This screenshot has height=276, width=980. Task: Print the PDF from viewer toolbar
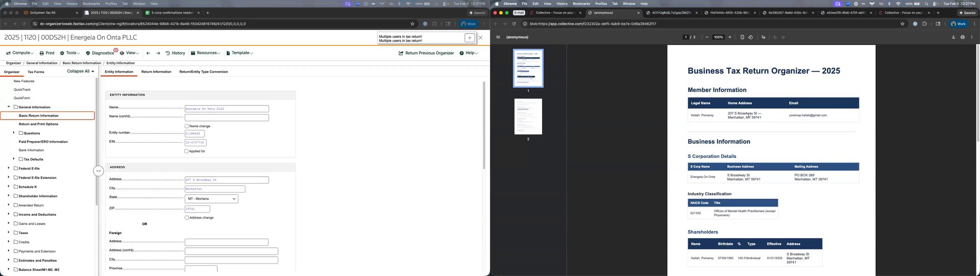(x=963, y=37)
